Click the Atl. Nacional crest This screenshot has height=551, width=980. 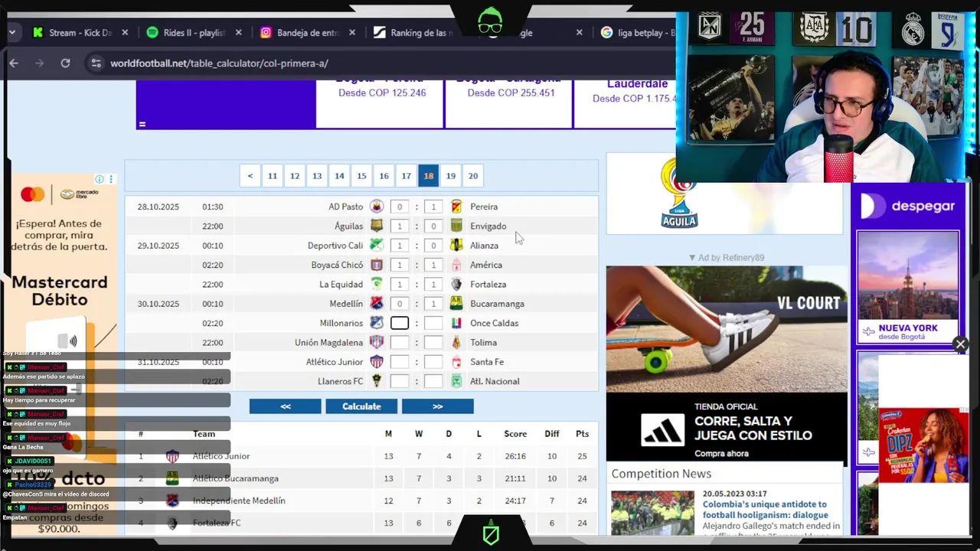click(x=456, y=381)
